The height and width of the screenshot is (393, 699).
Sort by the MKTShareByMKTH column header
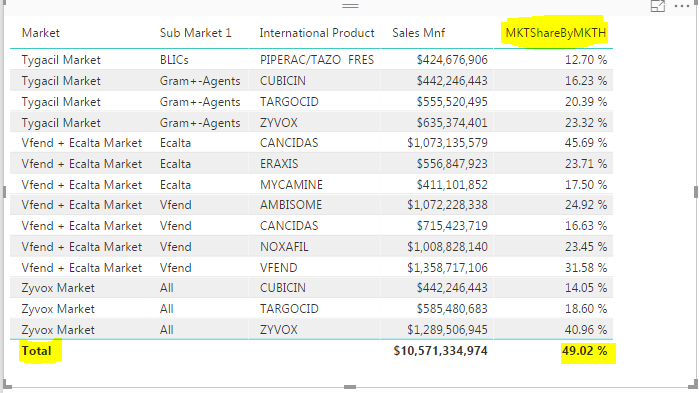555,33
